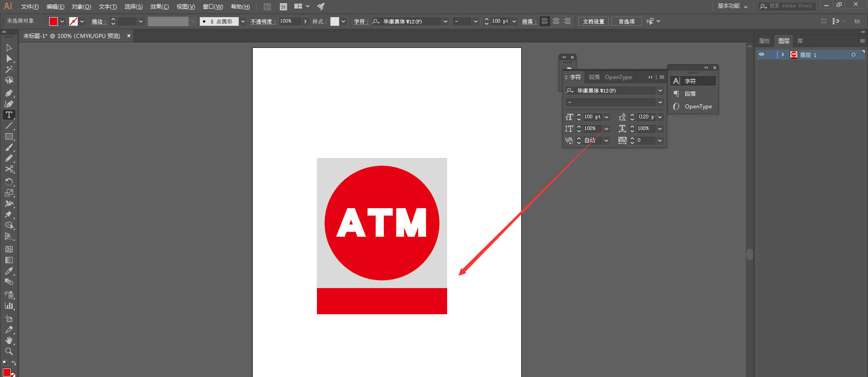
Task: Close the 未标题-1 document tab
Action: (129, 36)
